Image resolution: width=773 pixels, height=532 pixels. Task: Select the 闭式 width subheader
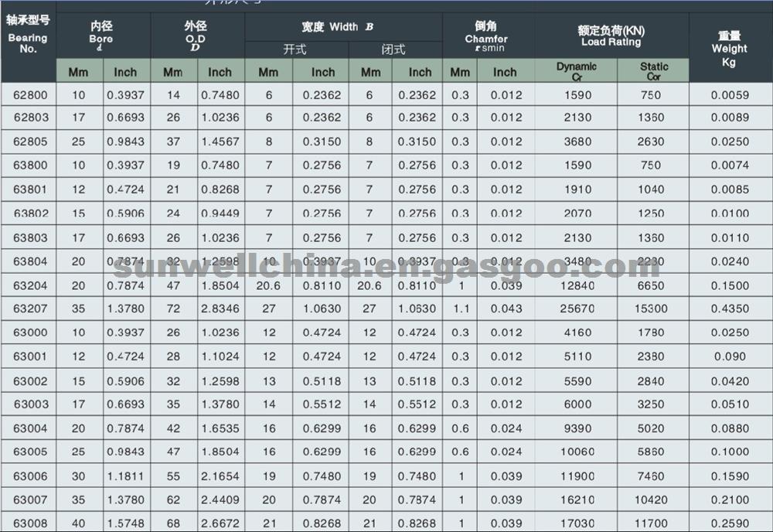[x=393, y=49]
